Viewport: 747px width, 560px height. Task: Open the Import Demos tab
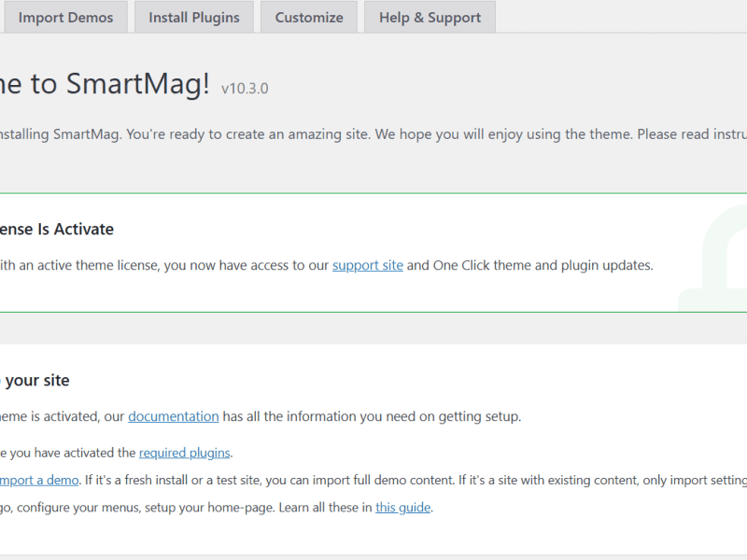pyautogui.click(x=65, y=17)
